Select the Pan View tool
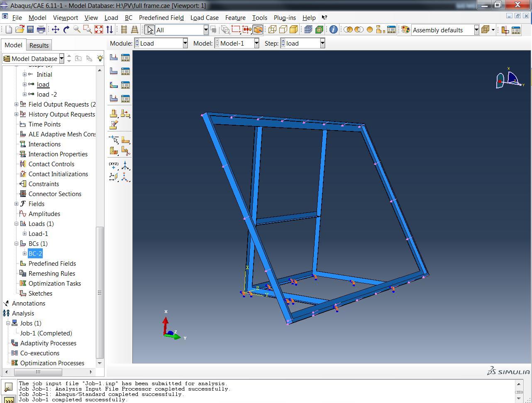Screen dimensions: 532x403 [x=55, y=29]
